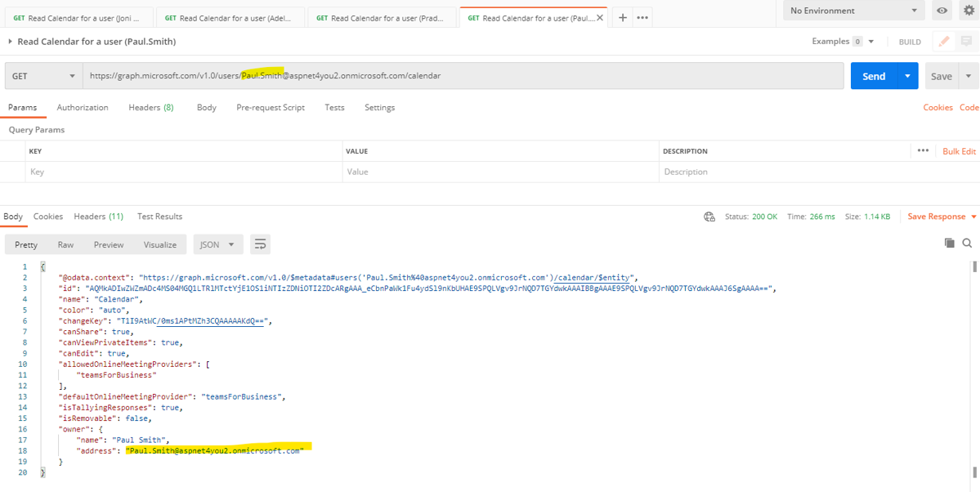Open the Tests tab

[x=334, y=108]
